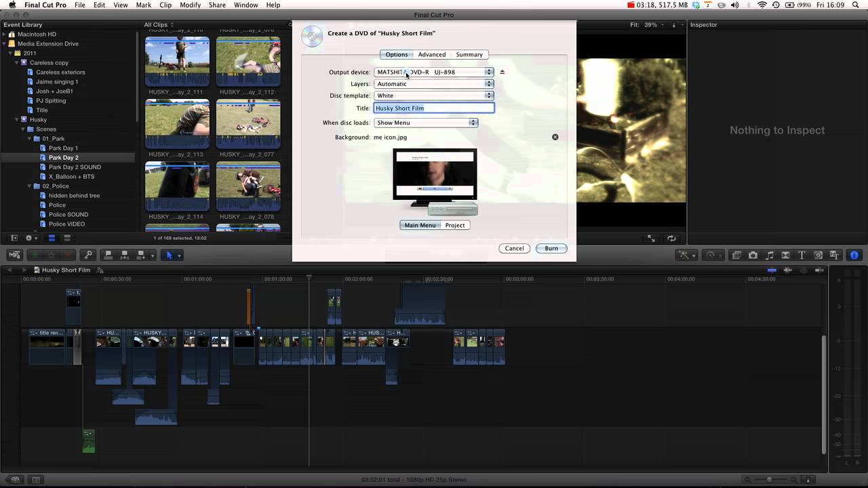Switch viewer to full screen
Image resolution: width=868 pixels, height=488 pixels.
point(651,238)
